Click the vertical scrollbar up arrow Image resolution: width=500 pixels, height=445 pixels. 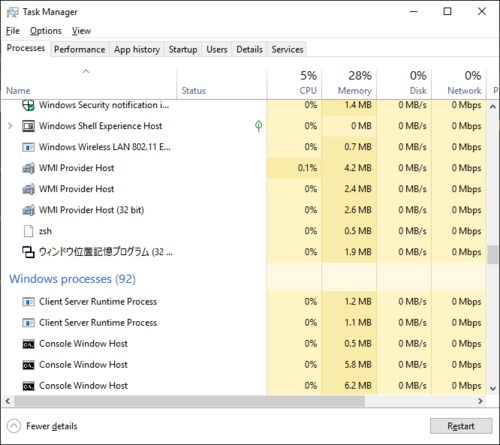coord(493,107)
